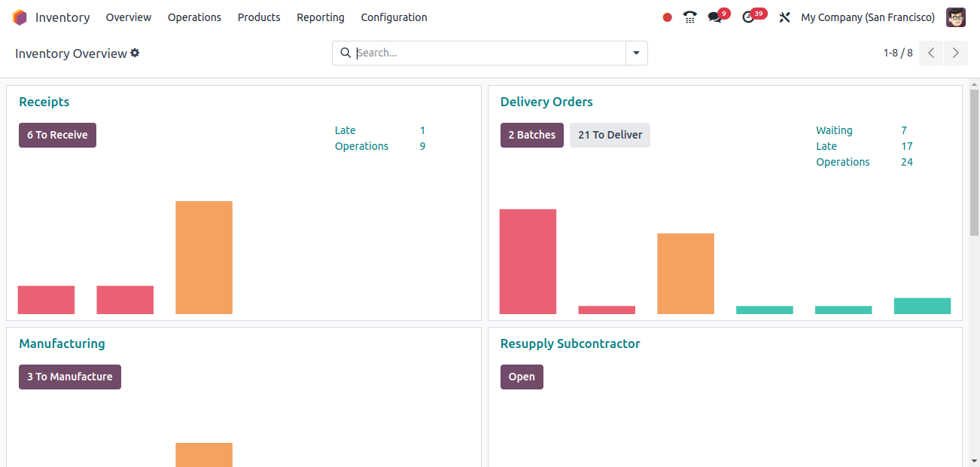Open the VoIP phone icon

690,17
